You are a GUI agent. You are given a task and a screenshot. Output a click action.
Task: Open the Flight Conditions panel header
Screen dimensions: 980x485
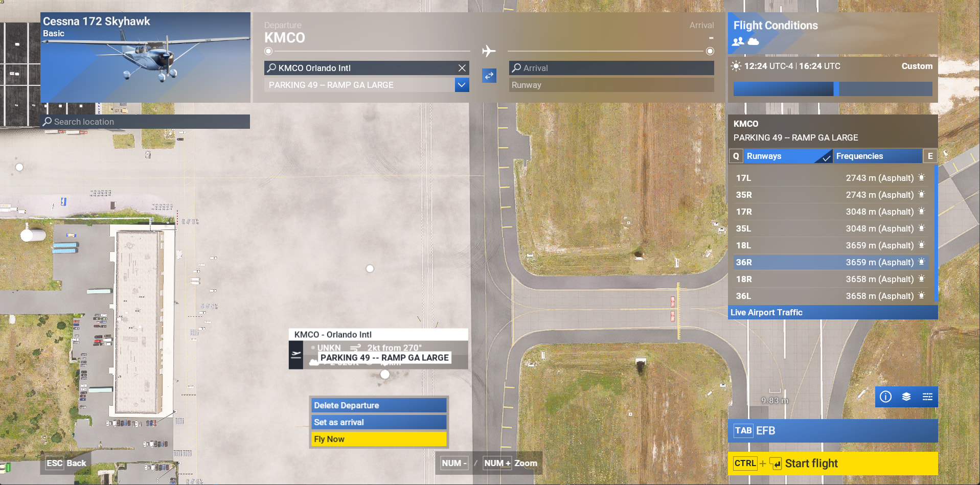833,33
